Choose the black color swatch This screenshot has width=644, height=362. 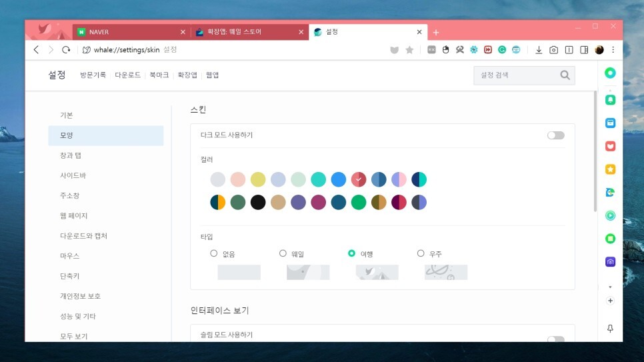tap(258, 202)
